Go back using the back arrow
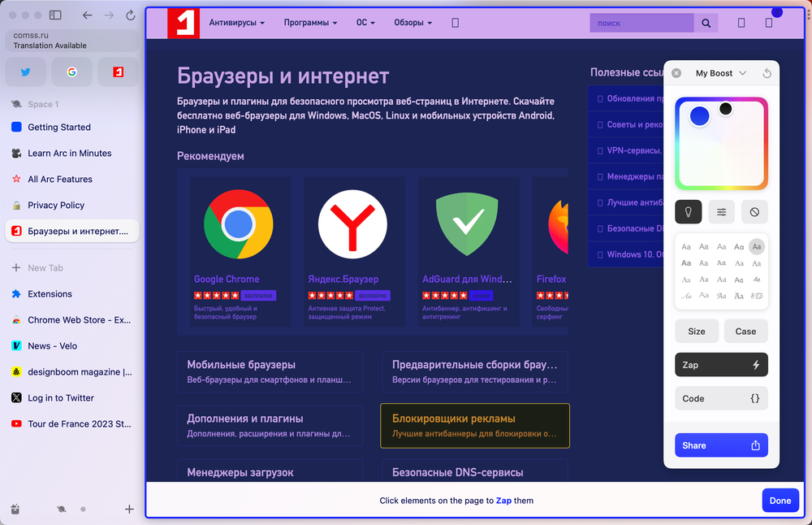Image resolution: width=812 pixels, height=525 pixels. tap(87, 15)
